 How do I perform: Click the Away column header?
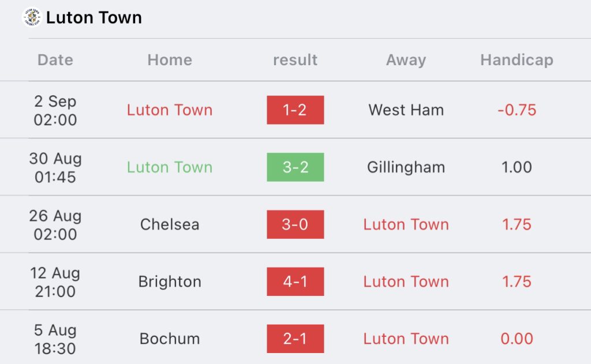pos(406,60)
